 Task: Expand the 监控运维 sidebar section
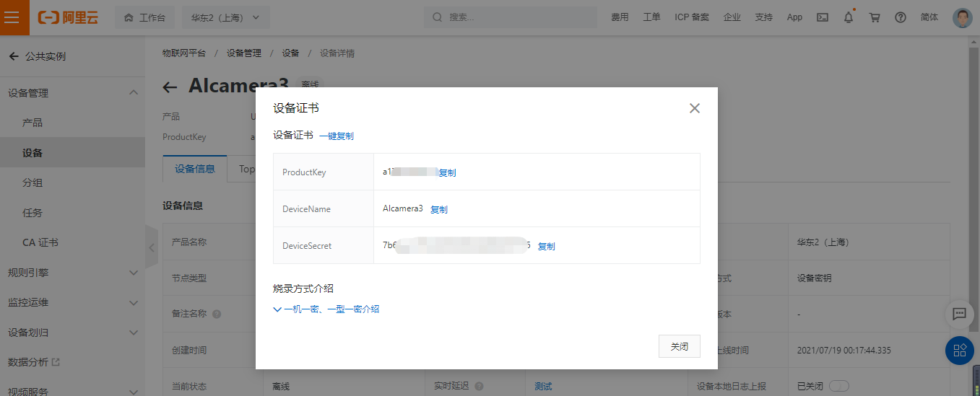point(133,302)
